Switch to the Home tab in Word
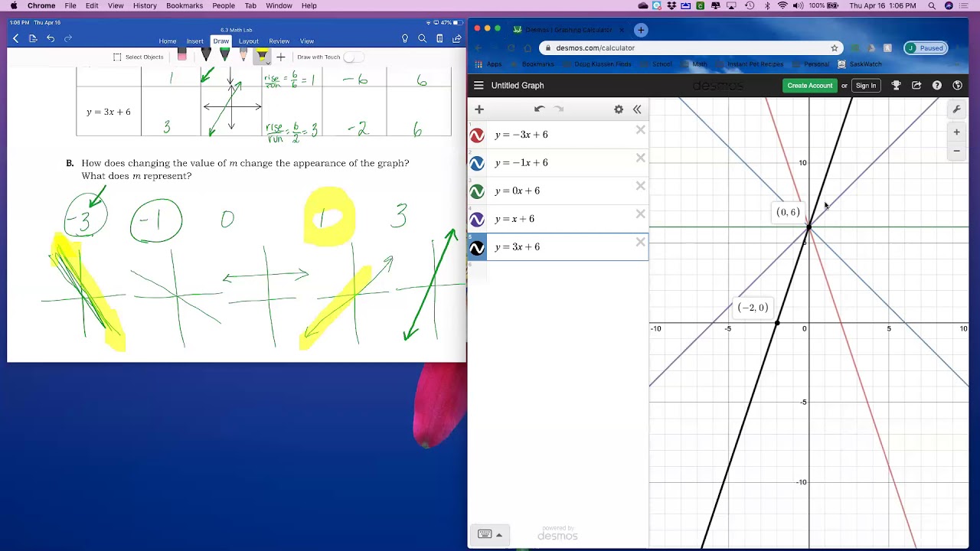The width and height of the screenshot is (980, 551). (x=168, y=41)
